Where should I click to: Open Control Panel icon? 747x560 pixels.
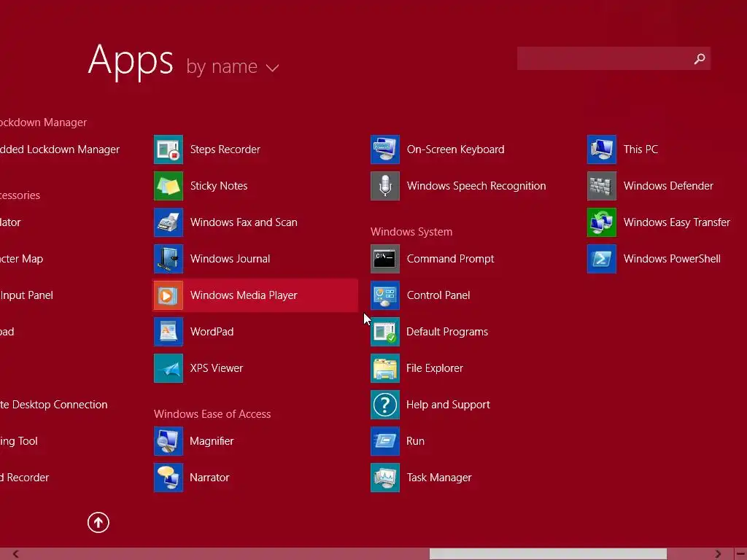point(385,295)
